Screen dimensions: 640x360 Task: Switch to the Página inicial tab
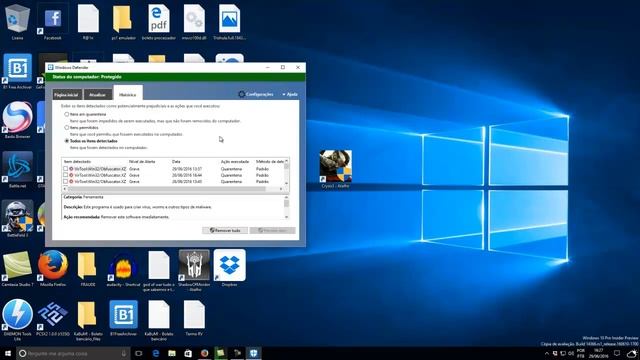point(67,95)
